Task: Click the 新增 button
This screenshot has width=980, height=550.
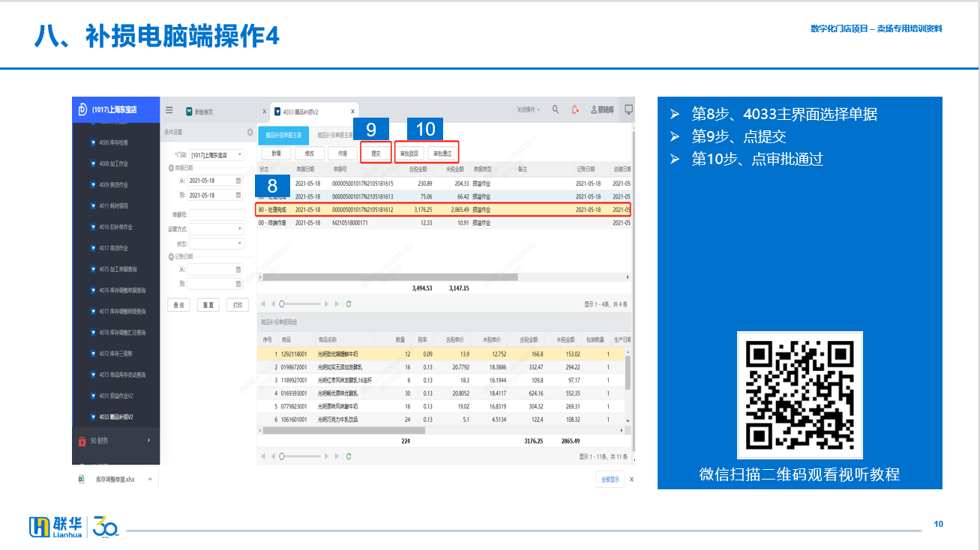Action: click(276, 153)
